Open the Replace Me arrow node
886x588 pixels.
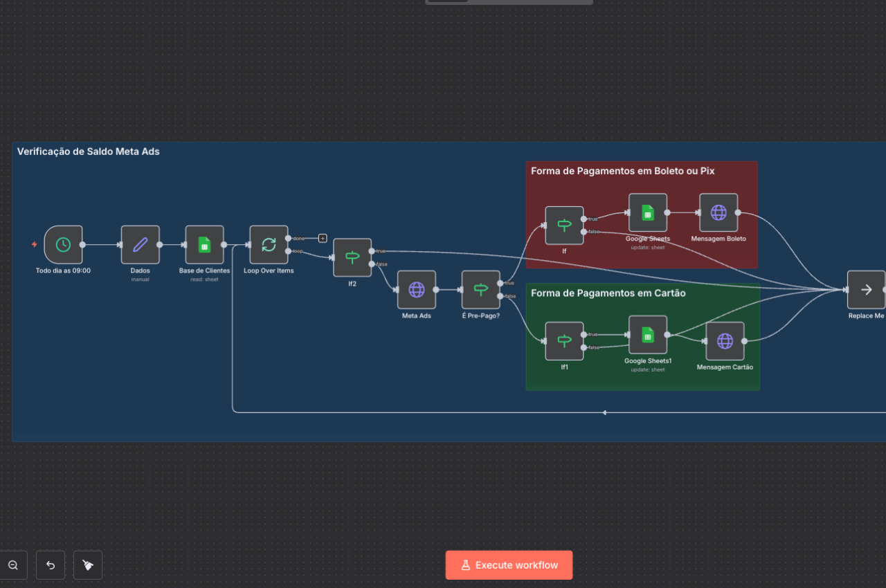tap(866, 289)
